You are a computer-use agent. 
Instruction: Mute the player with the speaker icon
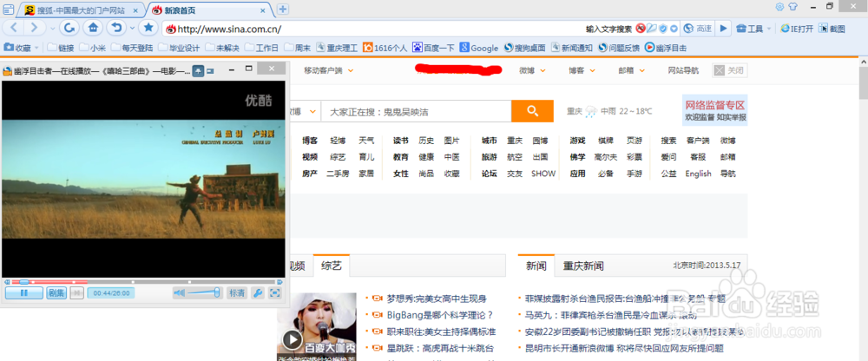(x=180, y=292)
